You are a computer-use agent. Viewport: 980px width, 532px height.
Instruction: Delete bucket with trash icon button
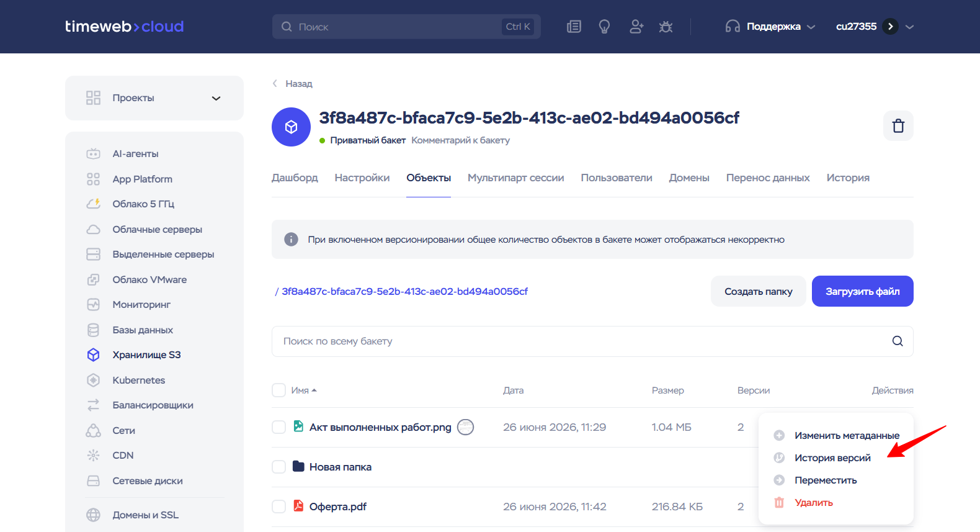898,126
